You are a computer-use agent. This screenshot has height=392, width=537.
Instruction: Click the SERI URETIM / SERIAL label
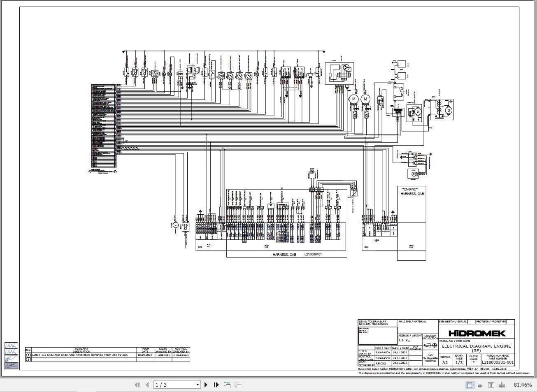pyautogui.click(x=453, y=322)
